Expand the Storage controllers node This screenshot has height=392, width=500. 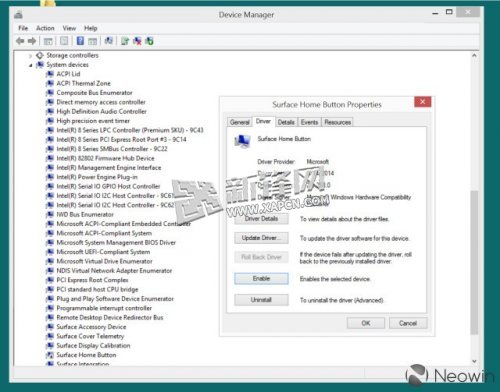coord(30,55)
